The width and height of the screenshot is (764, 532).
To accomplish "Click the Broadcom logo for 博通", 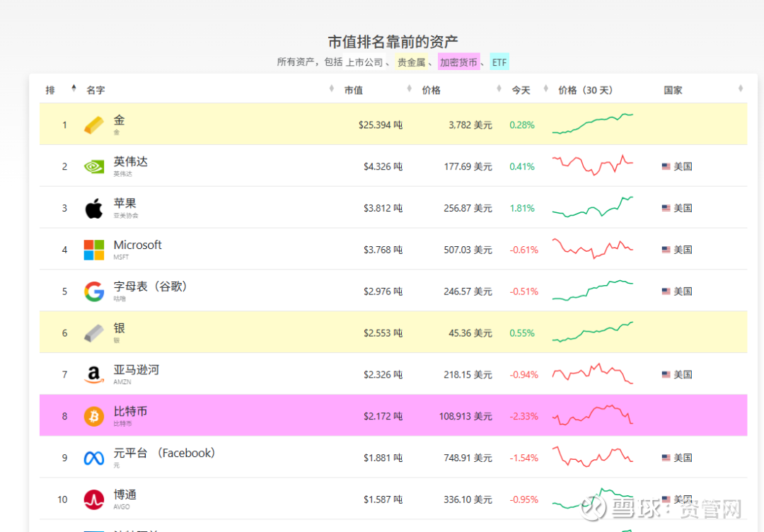I will (x=93, y=499).
